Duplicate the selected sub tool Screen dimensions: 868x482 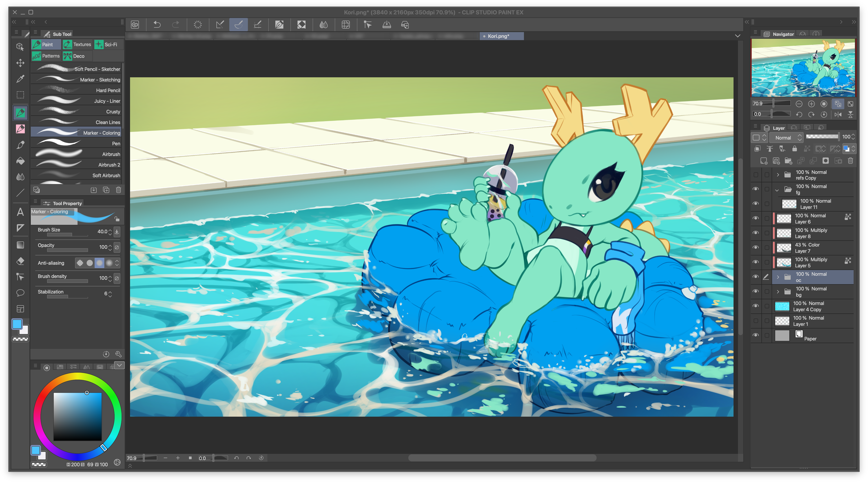coord(106,190)
